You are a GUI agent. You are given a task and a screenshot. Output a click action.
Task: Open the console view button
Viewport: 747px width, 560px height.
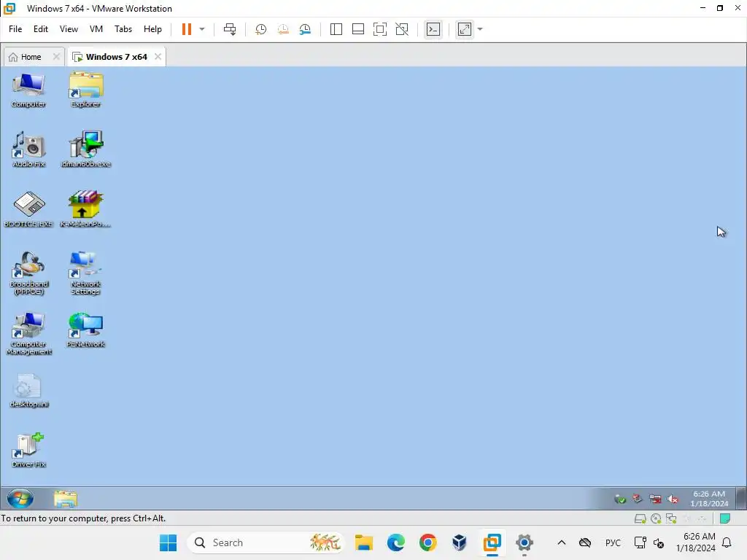coord(433,29)
